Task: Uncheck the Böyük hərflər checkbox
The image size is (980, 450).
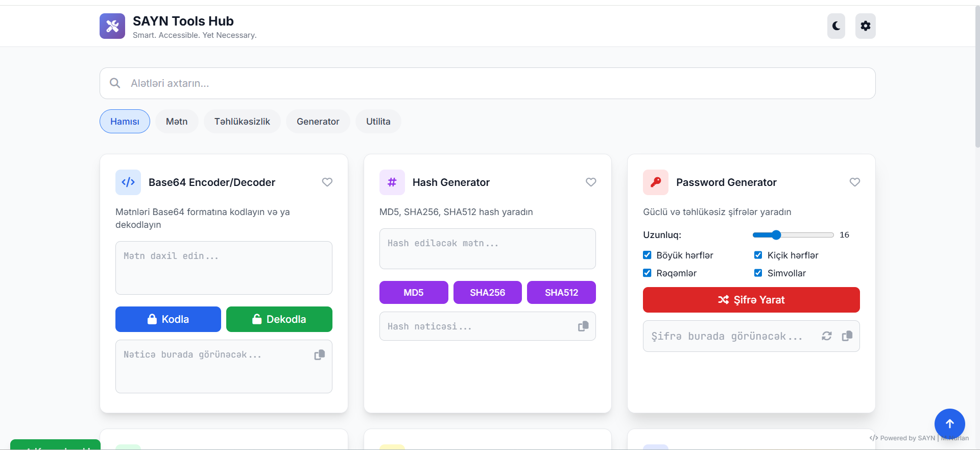Action: 647,255
